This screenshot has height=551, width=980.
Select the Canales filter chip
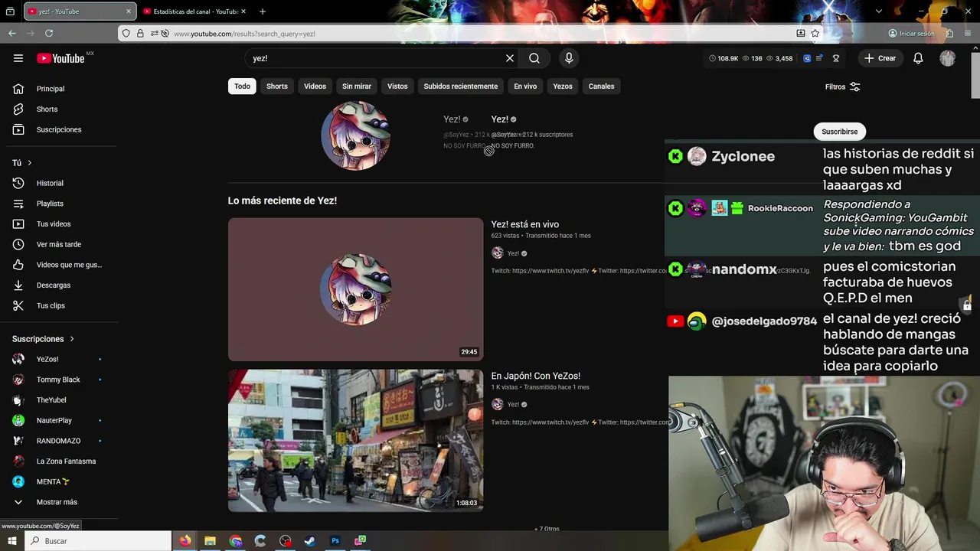pyautogui.click(x=601, y=86)
